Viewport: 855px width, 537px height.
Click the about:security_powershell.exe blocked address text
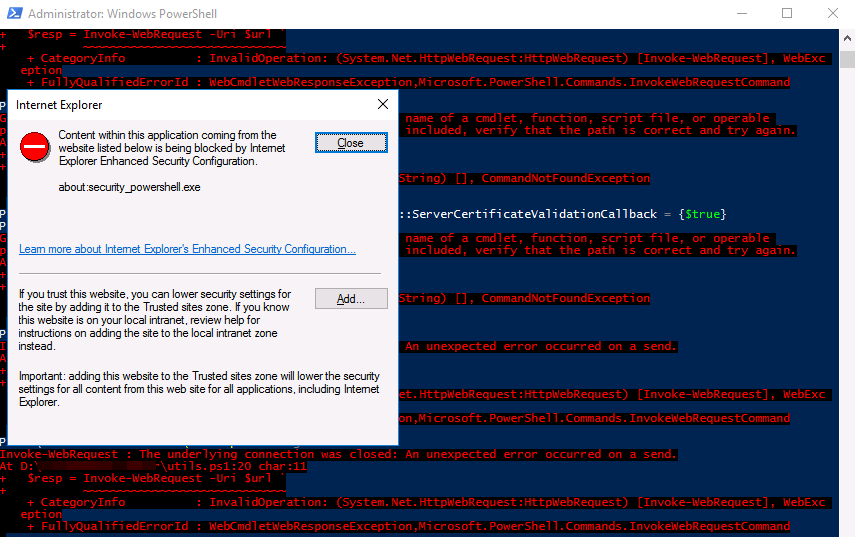click(129, 187)
